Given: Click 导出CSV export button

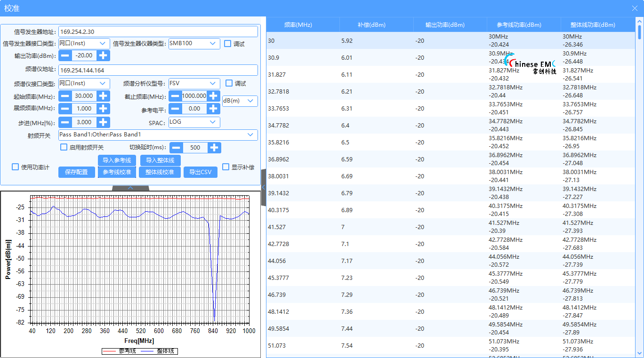Looking at the screenshot, I should [x=201, y=172].
